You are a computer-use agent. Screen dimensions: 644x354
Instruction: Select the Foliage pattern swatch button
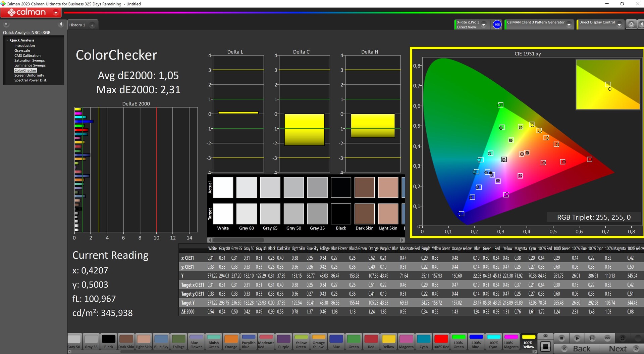[178, 342]
